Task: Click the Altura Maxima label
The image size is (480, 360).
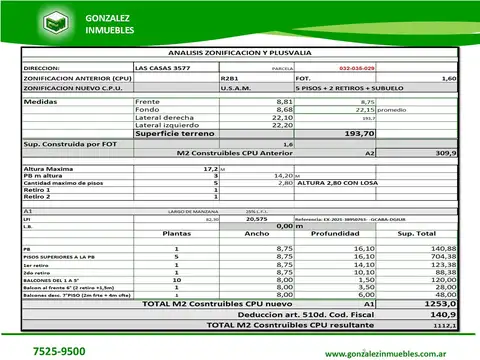Action: click(x=48, y=169)
